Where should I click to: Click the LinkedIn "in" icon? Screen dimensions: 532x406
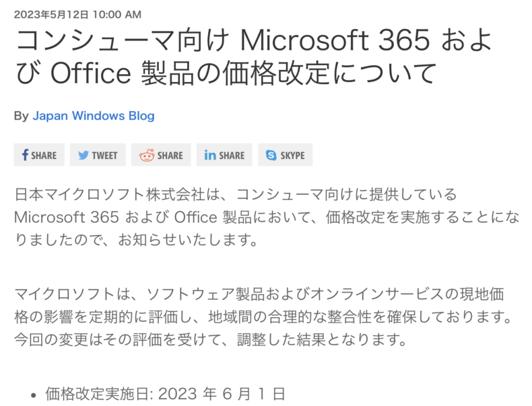pos(210,155)
